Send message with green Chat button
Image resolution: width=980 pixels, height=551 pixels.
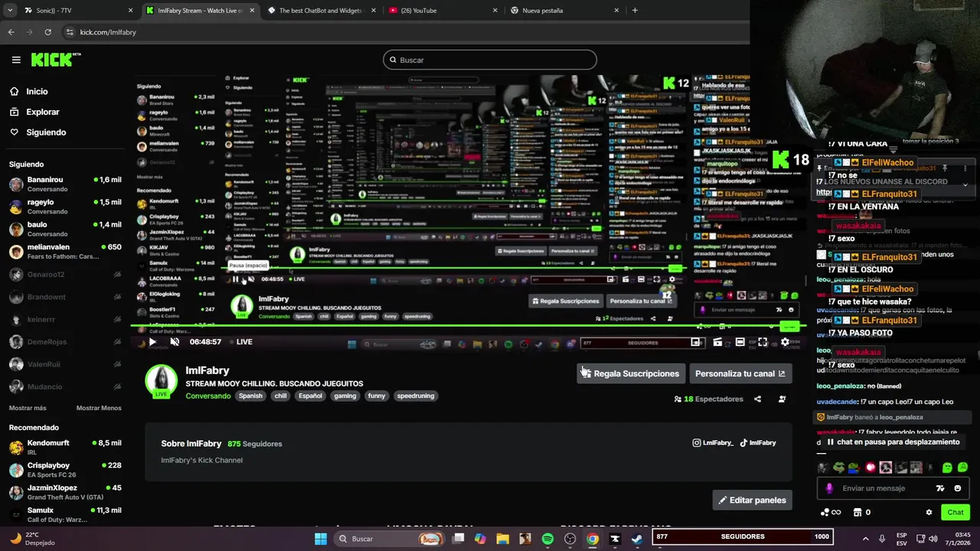955,512
